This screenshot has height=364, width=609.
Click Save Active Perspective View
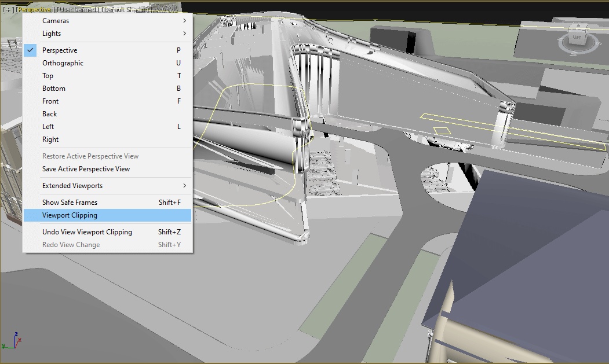coord(86,169)
